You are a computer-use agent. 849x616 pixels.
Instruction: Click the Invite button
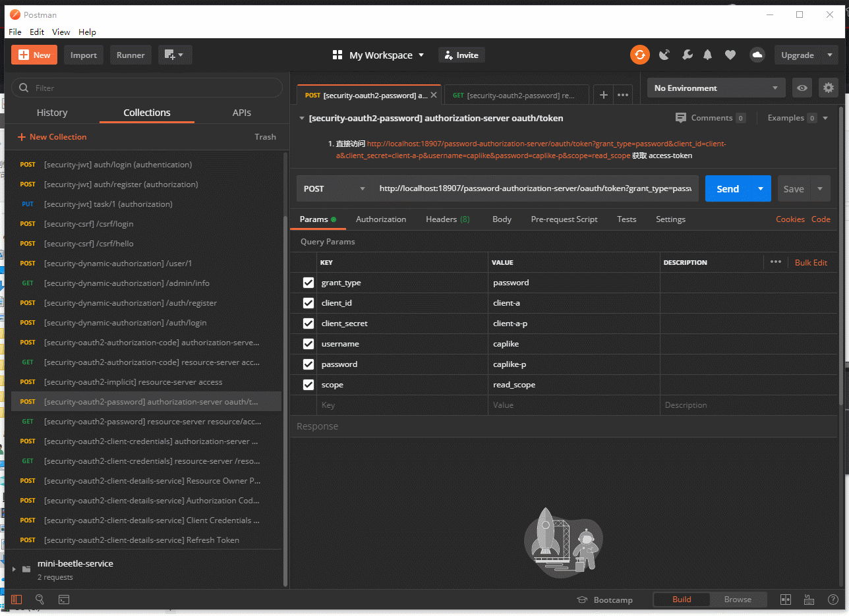[461, 55]
